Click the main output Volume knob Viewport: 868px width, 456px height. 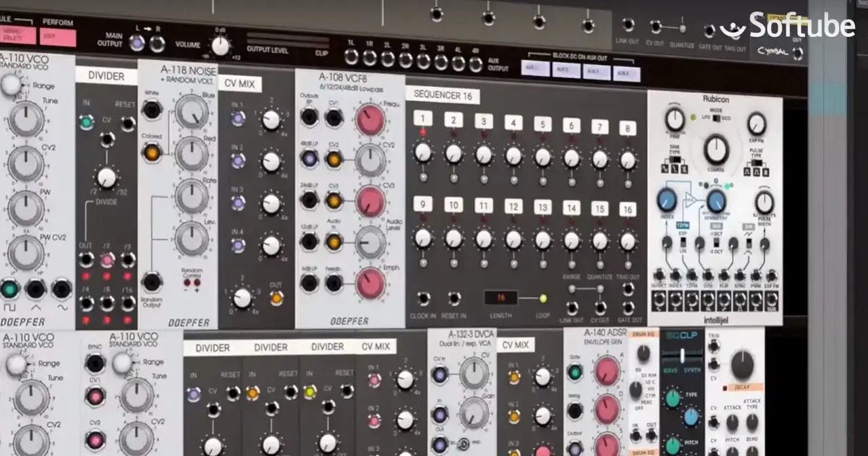point(220,45)
